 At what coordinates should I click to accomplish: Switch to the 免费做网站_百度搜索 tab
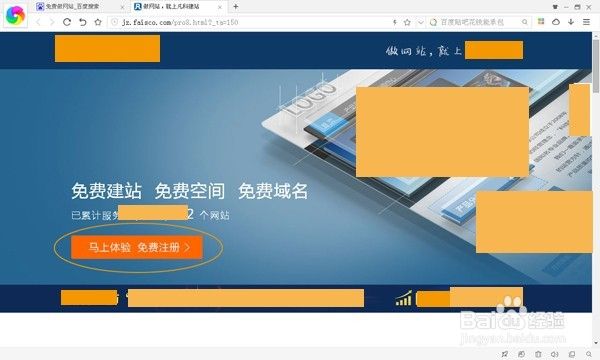click(72, 7)
